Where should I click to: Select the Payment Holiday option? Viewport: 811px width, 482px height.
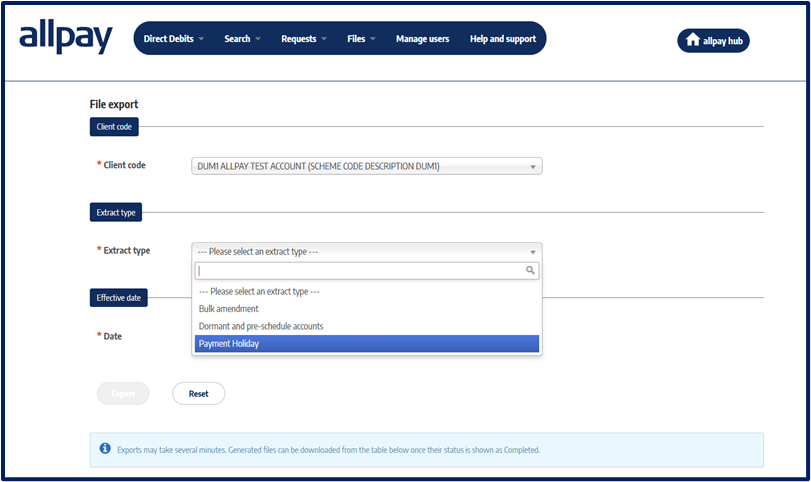click(367, 343)
